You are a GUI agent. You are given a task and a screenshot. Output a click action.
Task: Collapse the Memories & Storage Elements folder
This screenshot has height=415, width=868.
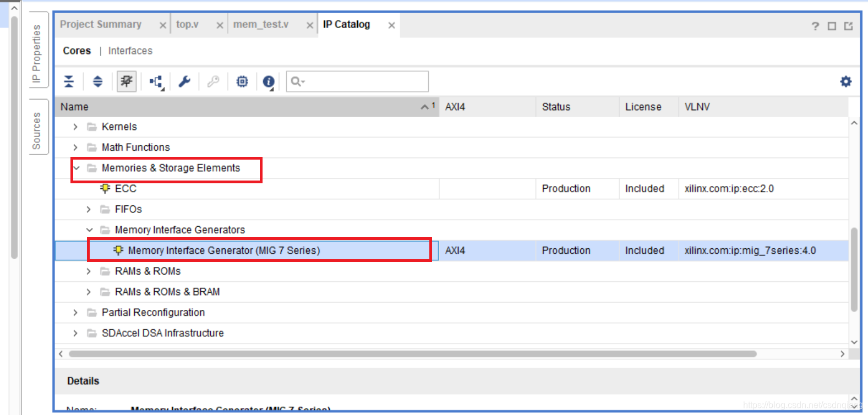(x=77, y=168)
